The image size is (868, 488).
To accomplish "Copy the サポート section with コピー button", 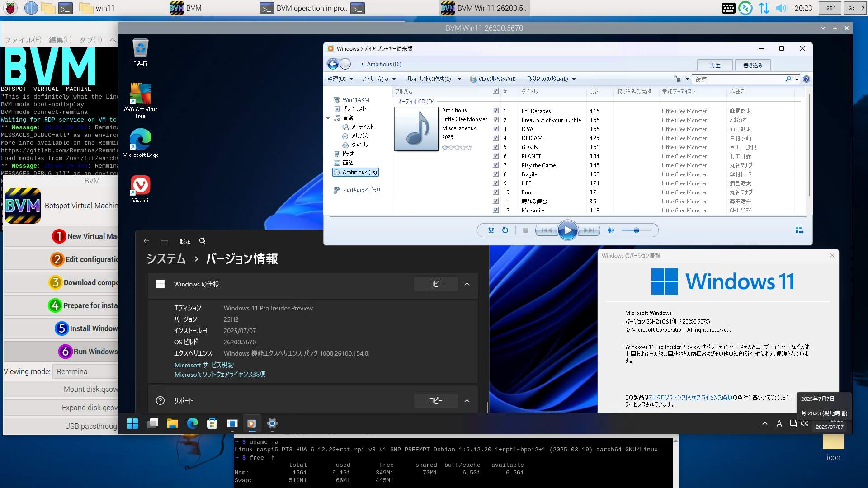I will pos(436,401).
